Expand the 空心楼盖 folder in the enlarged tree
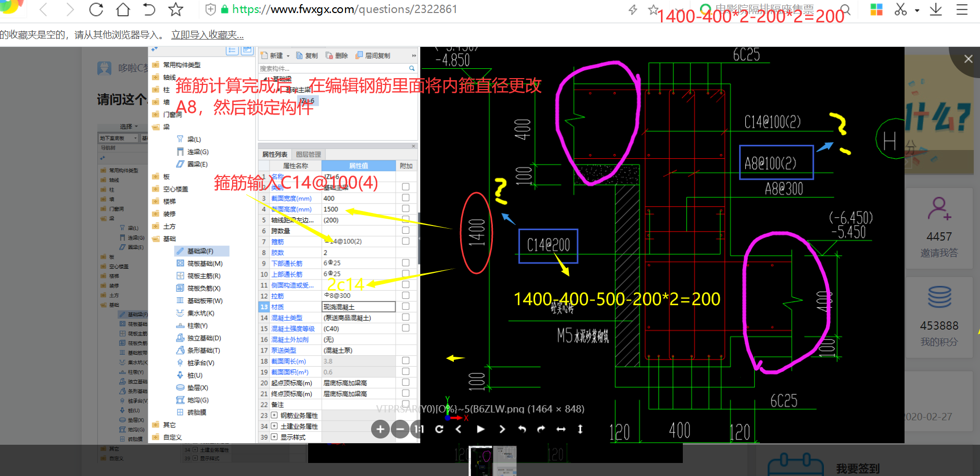This screenshot has width=980, height=476. (x=156, y=189)
